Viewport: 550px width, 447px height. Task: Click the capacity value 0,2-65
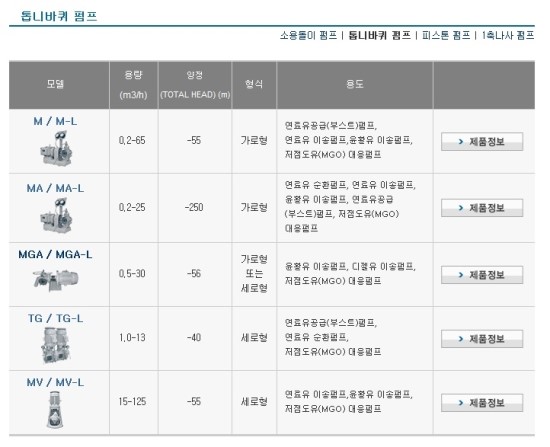(132, 140)
